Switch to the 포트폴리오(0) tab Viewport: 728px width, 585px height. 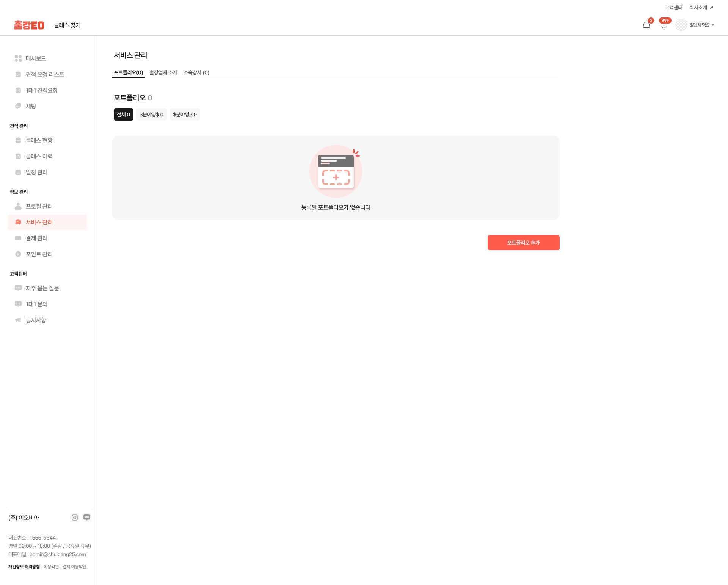(129, 72)
